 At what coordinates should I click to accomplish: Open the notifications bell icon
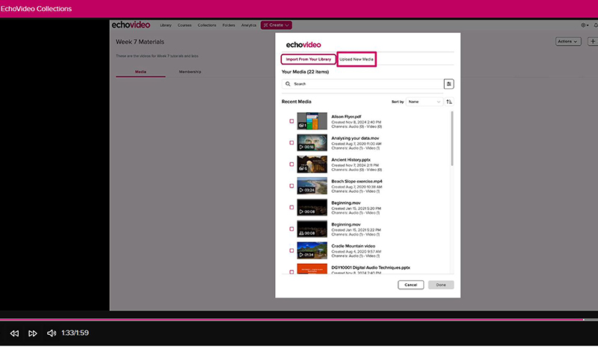tap(595, 25)
